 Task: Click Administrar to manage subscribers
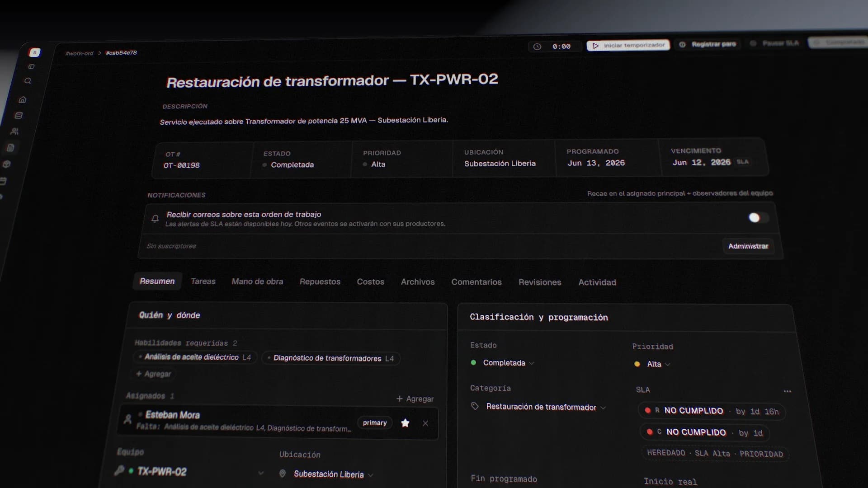[x=748, y=246]
